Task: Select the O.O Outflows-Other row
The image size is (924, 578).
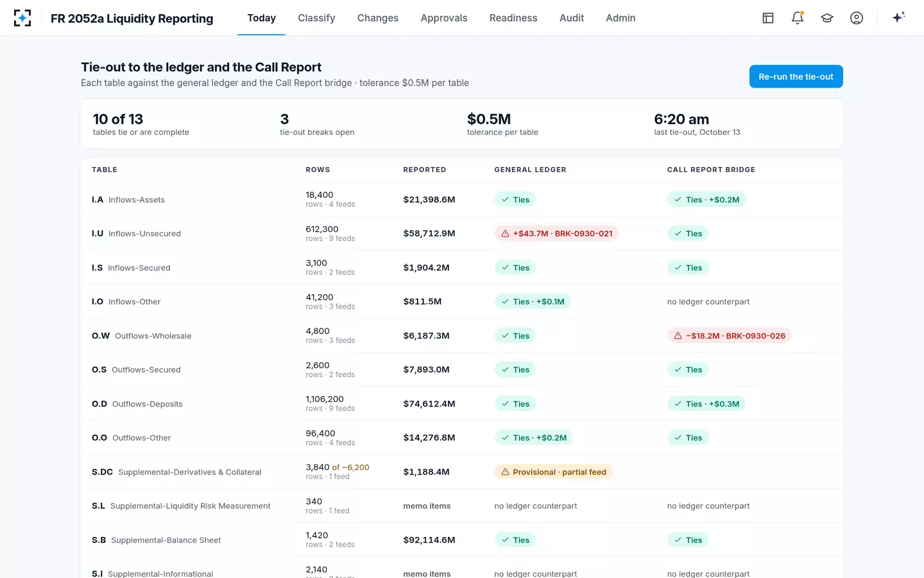Action: coord(462,437)
